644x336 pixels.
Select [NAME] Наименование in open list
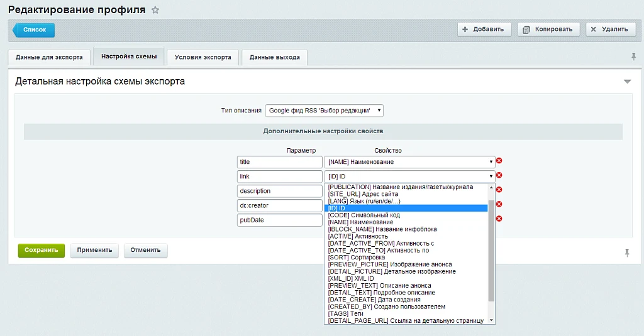(406, 222)
